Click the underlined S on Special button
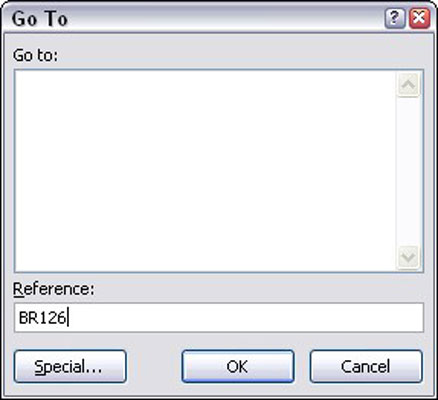 (39, 367)
